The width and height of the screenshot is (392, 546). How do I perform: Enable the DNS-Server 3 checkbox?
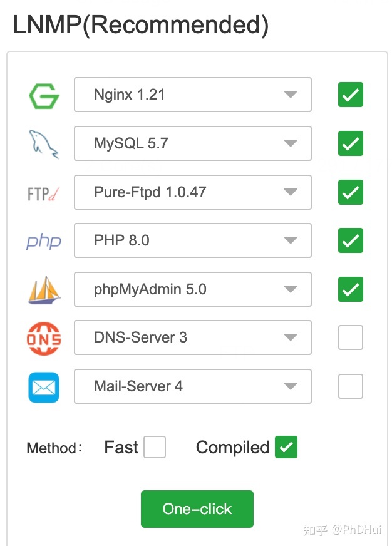click(x=351, y=337)
